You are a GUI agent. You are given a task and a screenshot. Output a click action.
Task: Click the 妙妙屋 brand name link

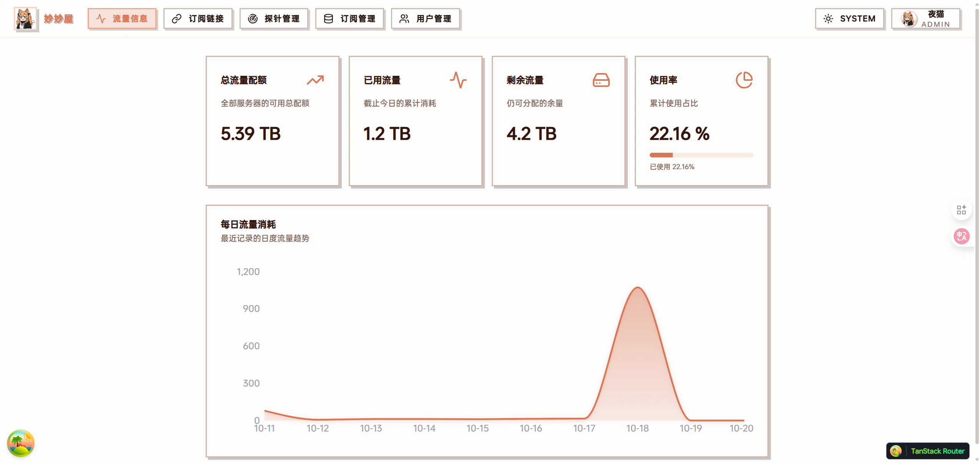coord(58,18)
